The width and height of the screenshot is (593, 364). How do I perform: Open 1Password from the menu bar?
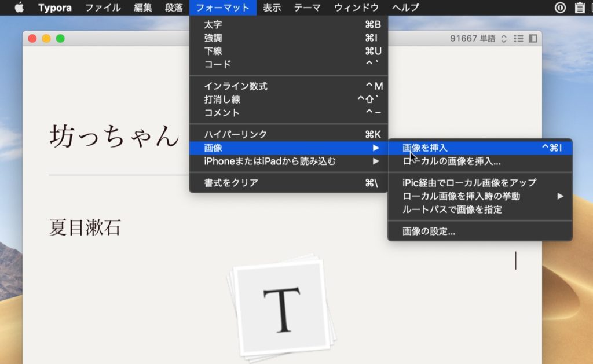(x=561, y=8)
